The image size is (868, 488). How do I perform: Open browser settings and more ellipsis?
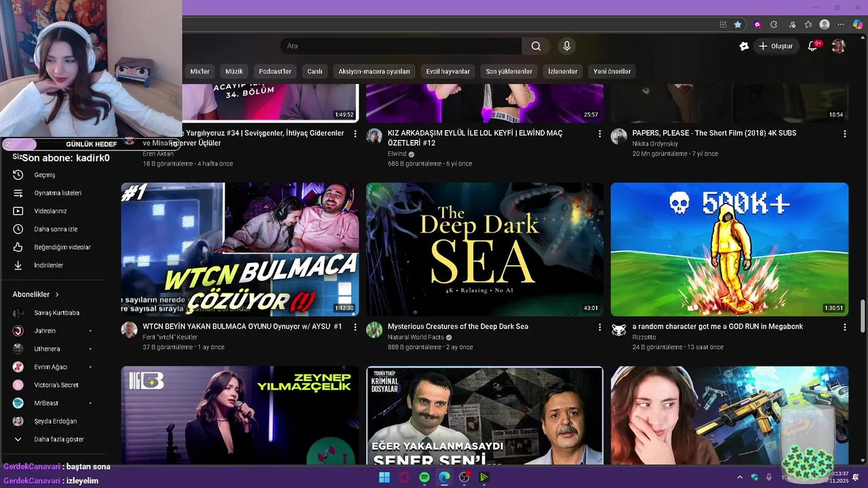(841, 24)
